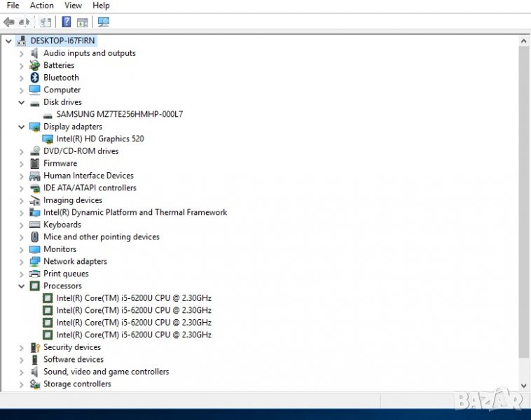
Task: Click the Bluetooth device category icon
Action: pos(35,78)
